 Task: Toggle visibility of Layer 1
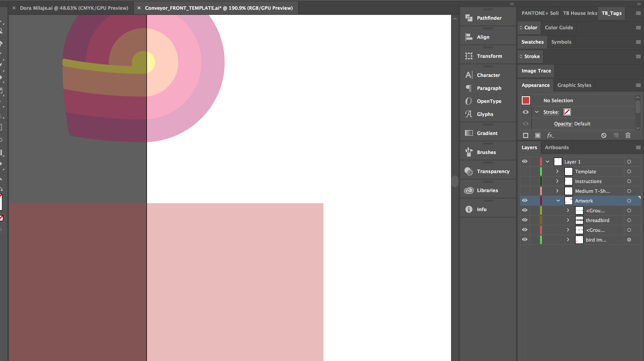coord(525,161)
